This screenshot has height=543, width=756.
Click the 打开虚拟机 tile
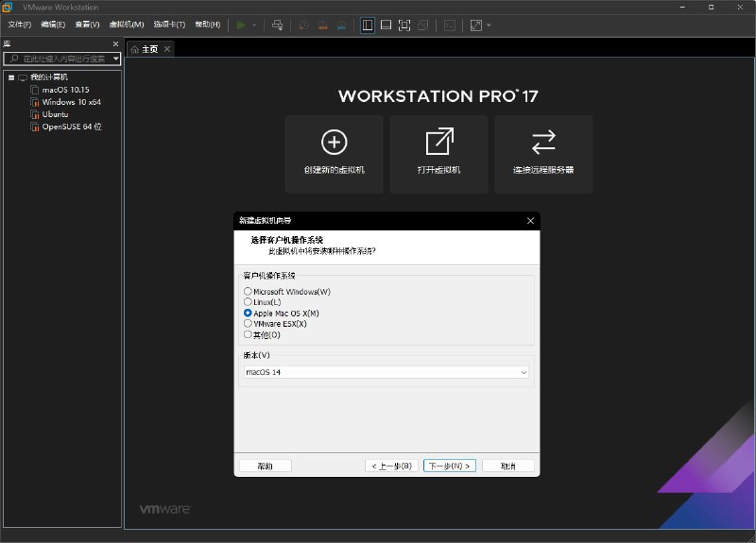438,154
